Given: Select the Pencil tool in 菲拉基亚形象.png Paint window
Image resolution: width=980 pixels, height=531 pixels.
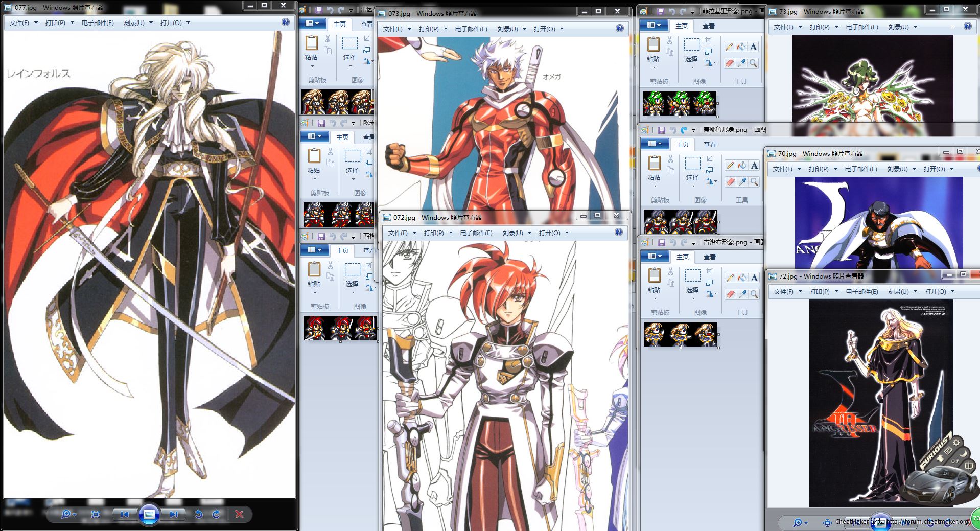Looking at the screenshot, I should (729, 47).
